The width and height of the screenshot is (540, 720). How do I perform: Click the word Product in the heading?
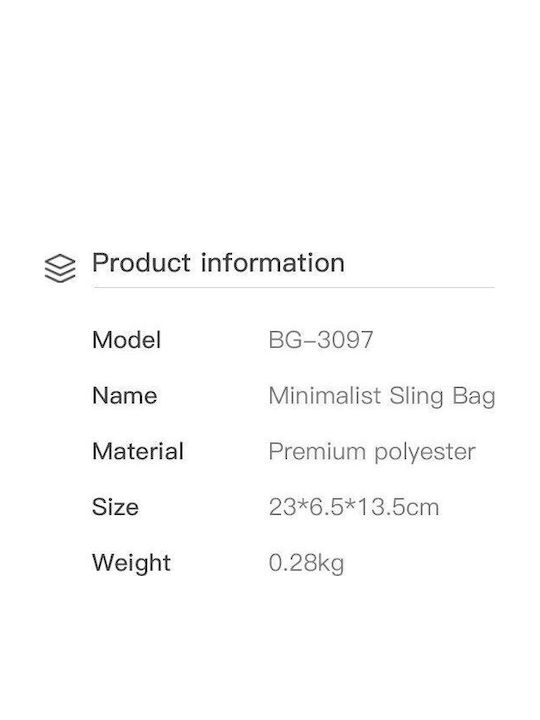coord(141,263)
